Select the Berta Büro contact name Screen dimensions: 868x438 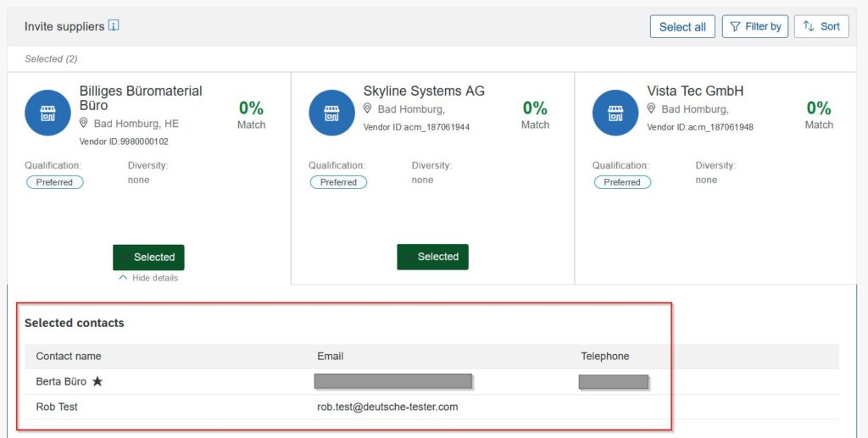pyautogui.click(x=61, y=381)
